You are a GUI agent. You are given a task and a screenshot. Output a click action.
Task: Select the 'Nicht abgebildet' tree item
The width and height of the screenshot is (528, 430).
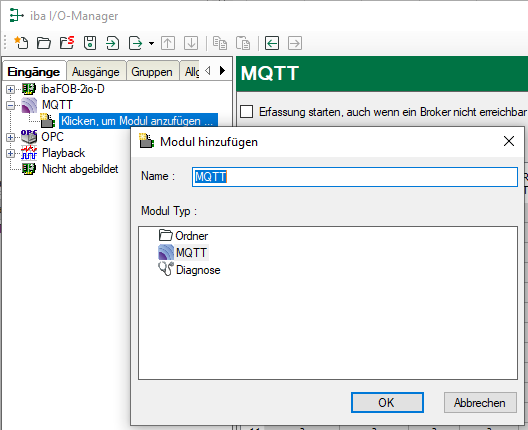pos(80,169)
